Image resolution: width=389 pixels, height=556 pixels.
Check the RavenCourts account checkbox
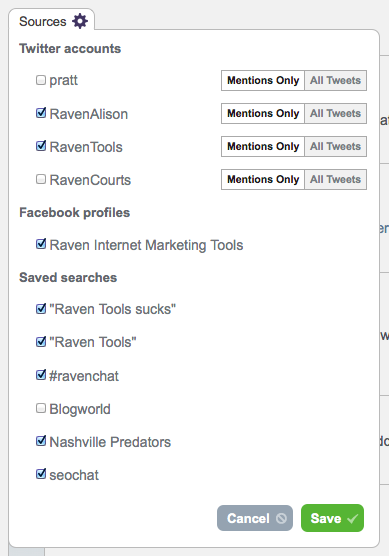pyautogui.click(x=41, y=179)
